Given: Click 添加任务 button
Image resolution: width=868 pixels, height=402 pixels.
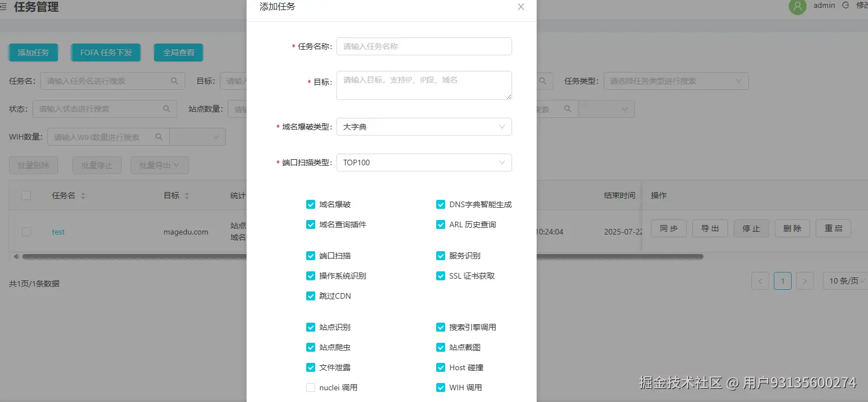Looking at the screenshot, I should [33, 52].
